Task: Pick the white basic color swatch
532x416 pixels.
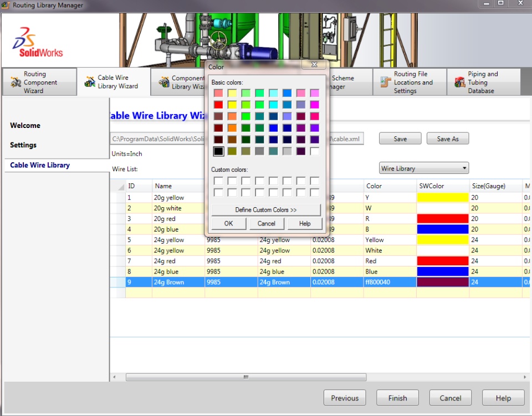Action: click(315, 151)
